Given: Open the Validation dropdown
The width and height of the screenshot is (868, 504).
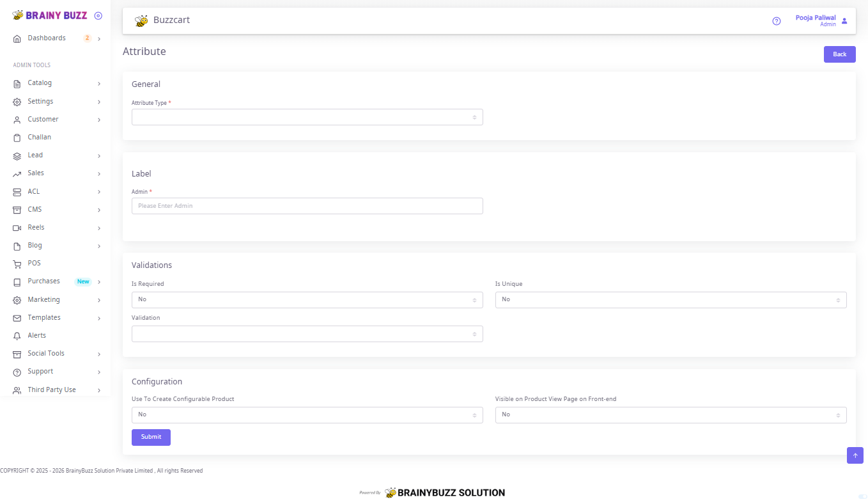Looking at the screenshot, I should (x=307, y=334).
